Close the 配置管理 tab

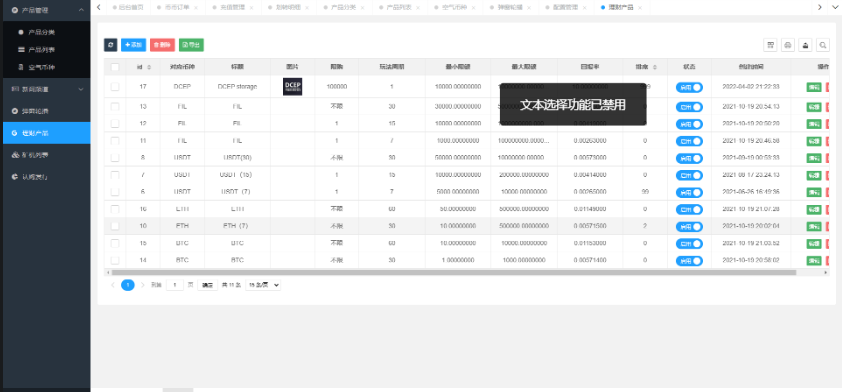pos(584,8)
